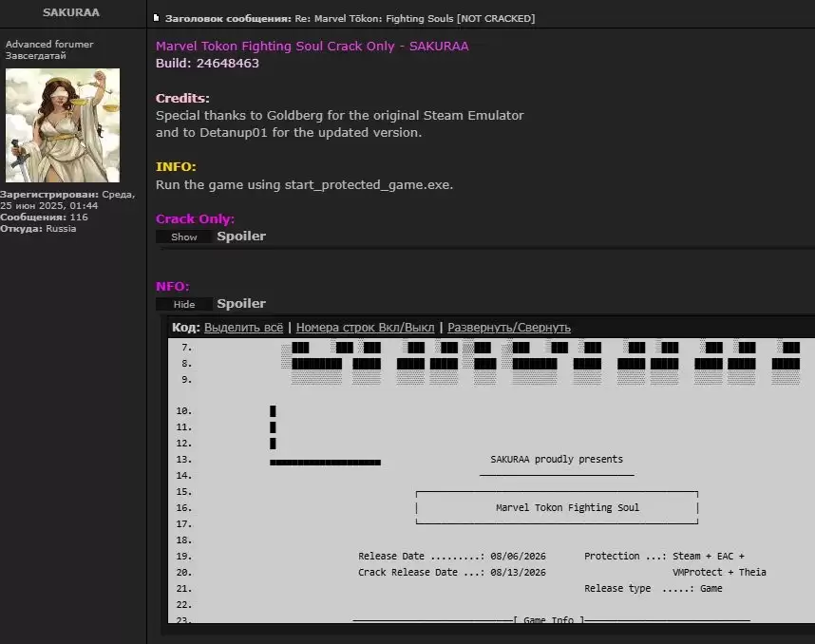
Task: Click the Advanced forumer rank text
Action: click(49, 45)
